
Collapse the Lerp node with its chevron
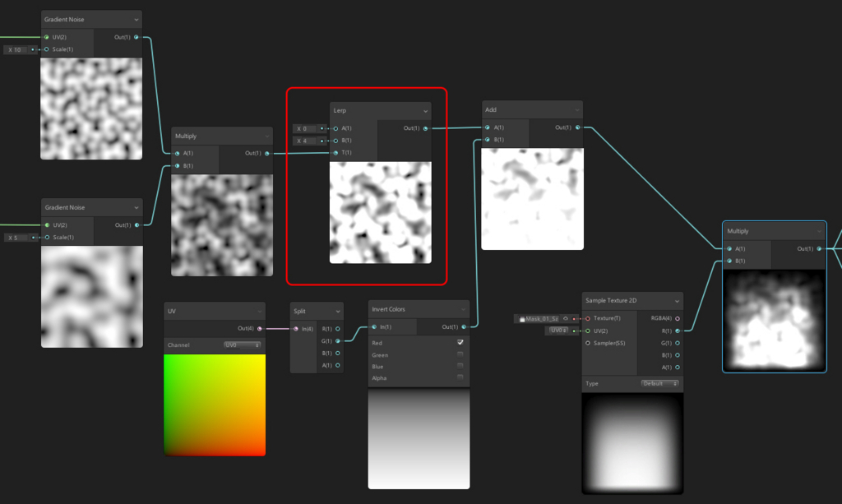[x=425, y=111]
